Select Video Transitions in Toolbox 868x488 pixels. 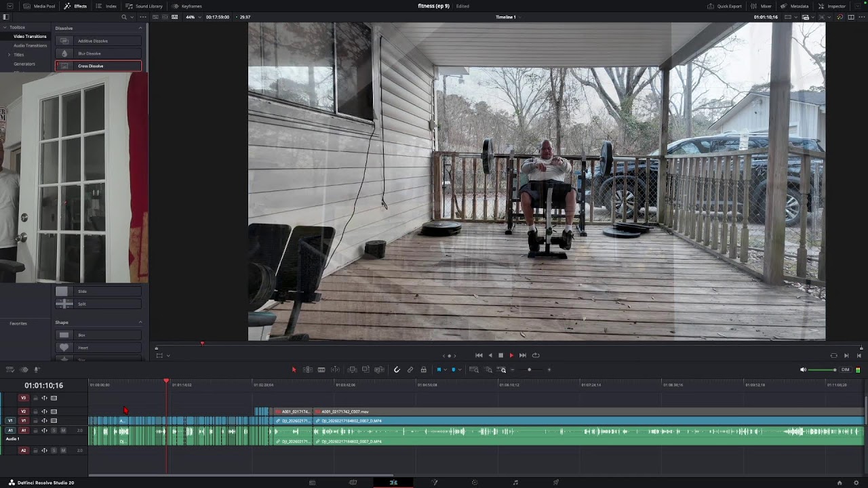(30, 36)
